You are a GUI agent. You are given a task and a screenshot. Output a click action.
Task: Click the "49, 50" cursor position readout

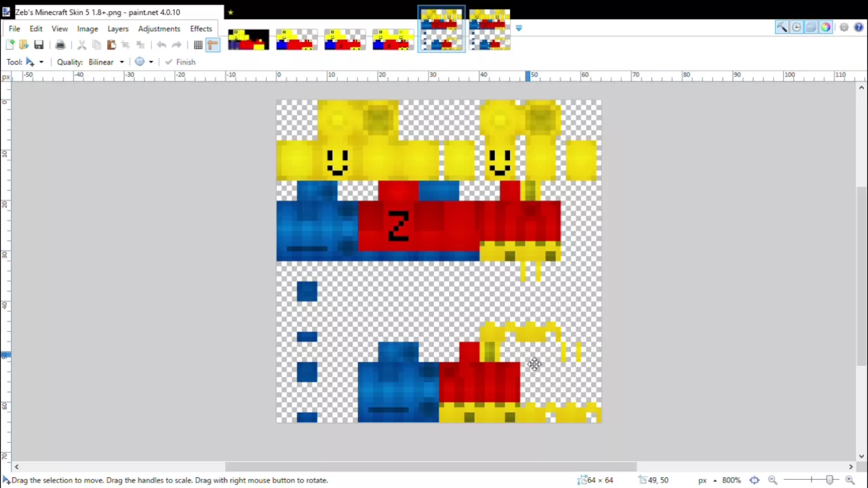click(652, 480)
